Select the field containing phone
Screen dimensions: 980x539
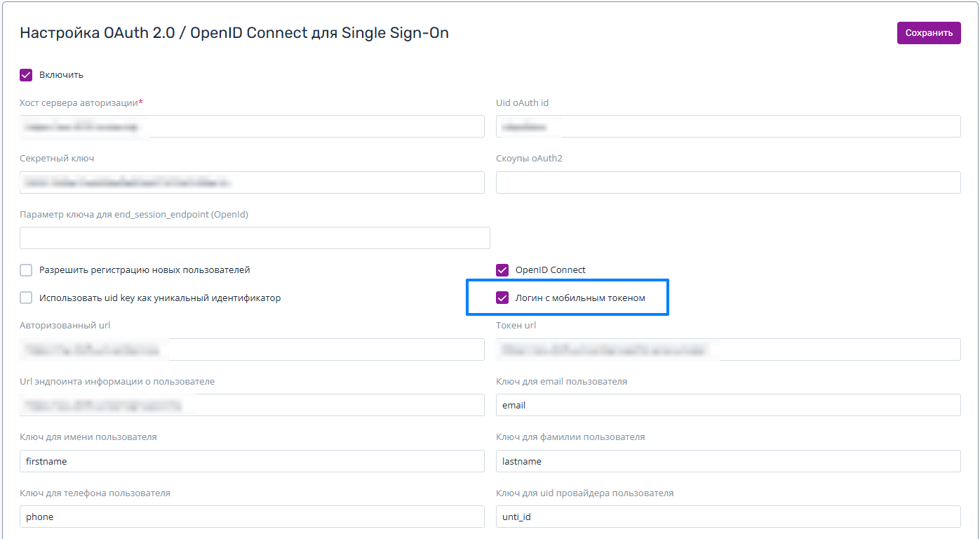(x=252, y=517)
